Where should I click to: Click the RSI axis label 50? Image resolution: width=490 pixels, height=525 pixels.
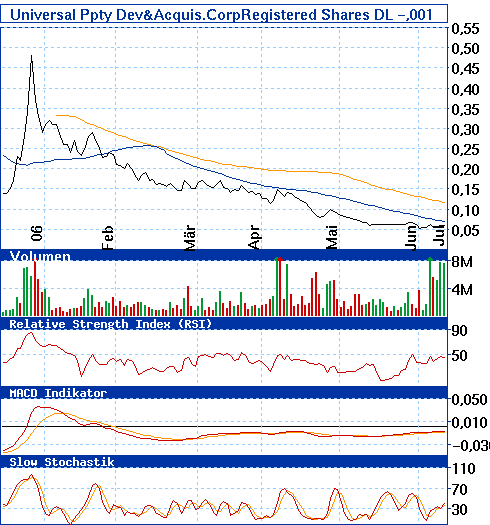[459, 356]
